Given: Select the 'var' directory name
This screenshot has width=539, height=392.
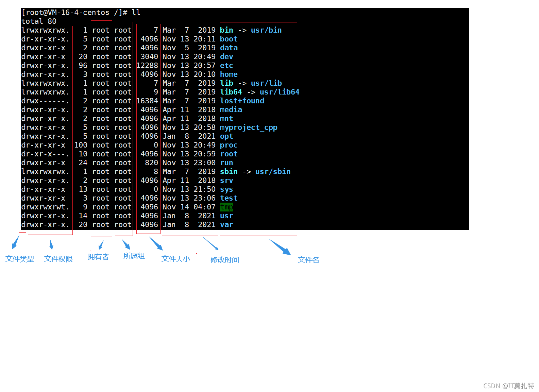Looking at the screenshot, I should 226,225.
